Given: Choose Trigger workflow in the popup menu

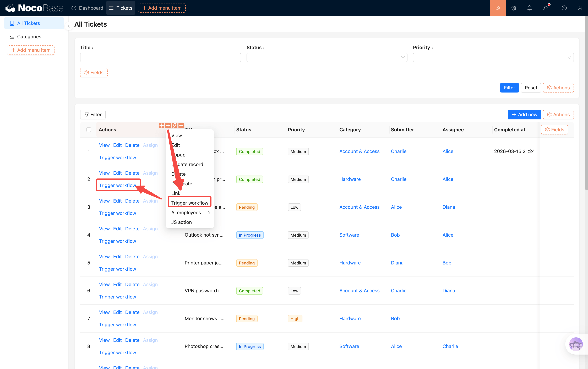Looking at the screenshot, I should 190,203.
